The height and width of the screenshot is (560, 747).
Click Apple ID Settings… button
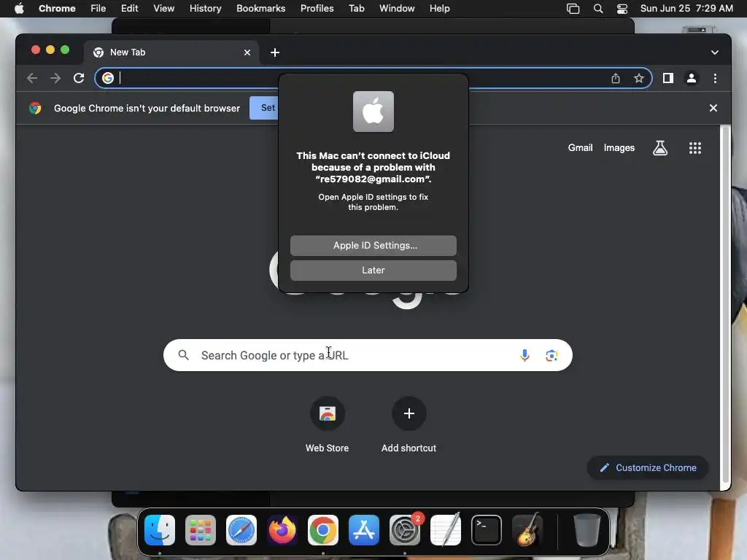click(x=373, y=246)
